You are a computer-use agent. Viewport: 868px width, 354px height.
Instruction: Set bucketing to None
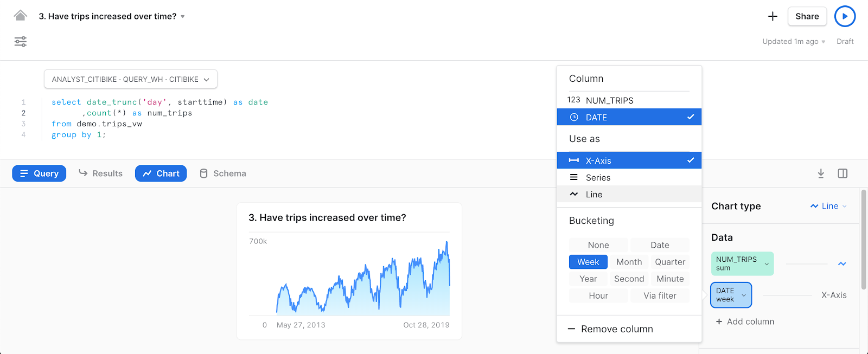point(598,245)
